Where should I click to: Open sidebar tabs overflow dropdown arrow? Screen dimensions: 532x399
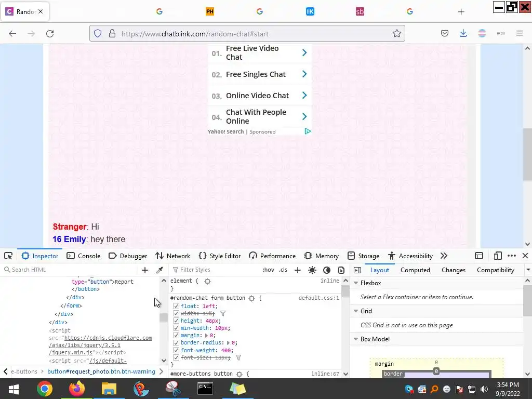[528, 270]
